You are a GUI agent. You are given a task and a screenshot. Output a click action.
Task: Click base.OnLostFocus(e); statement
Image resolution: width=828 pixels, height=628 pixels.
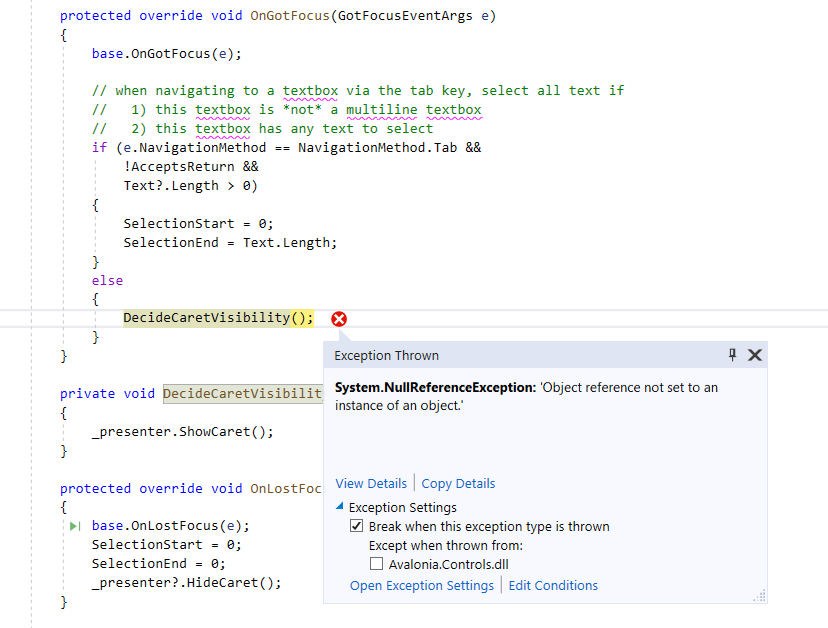[171, 526]
